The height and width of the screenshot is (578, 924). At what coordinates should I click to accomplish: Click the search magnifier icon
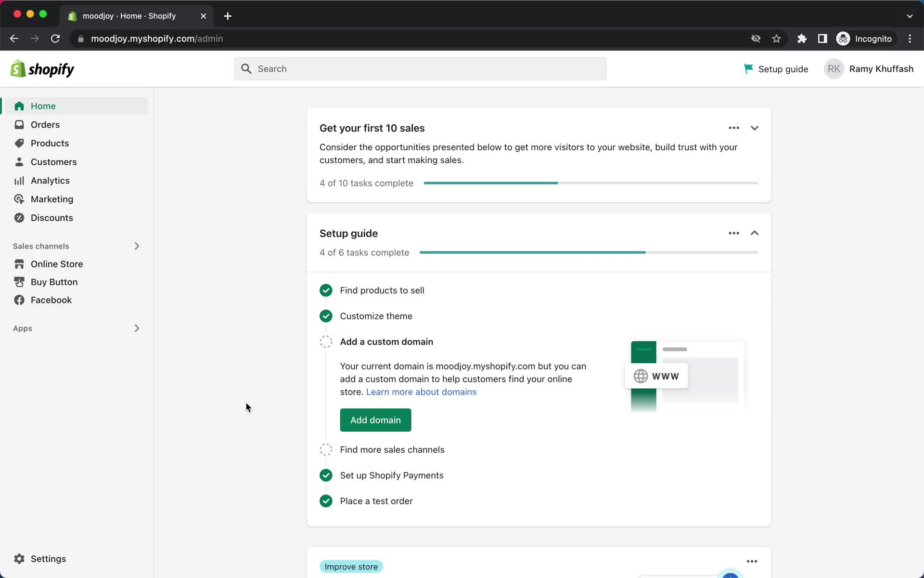246,69
